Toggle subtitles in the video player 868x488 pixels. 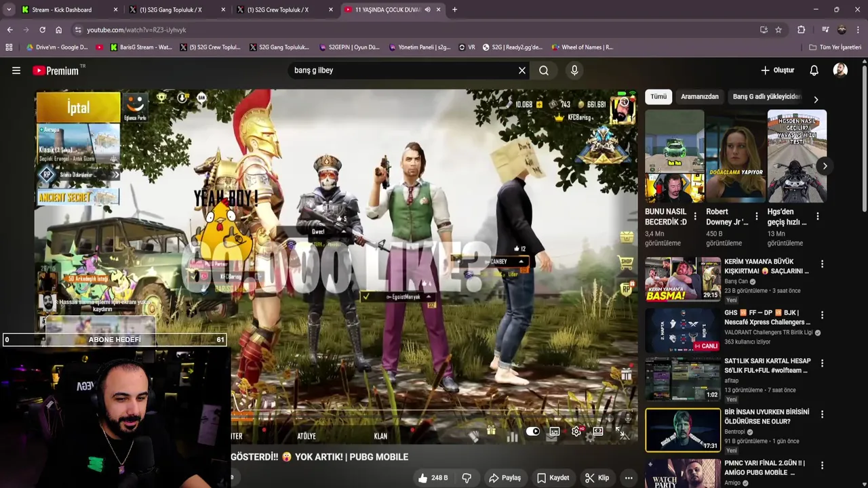pos(555,431)
